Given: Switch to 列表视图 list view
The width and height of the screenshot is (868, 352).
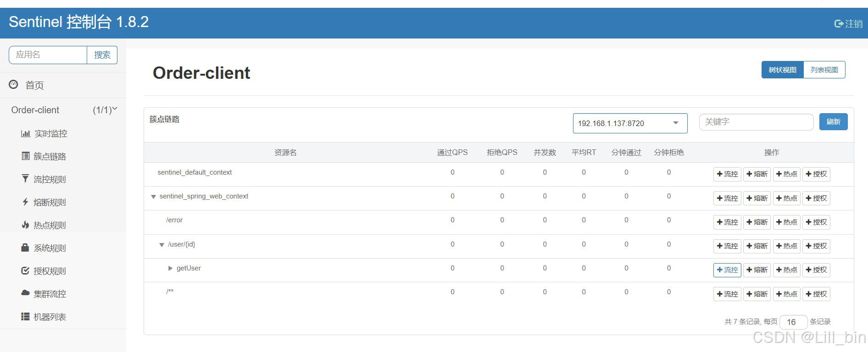Looking at the screenshot, I should 824,70.
